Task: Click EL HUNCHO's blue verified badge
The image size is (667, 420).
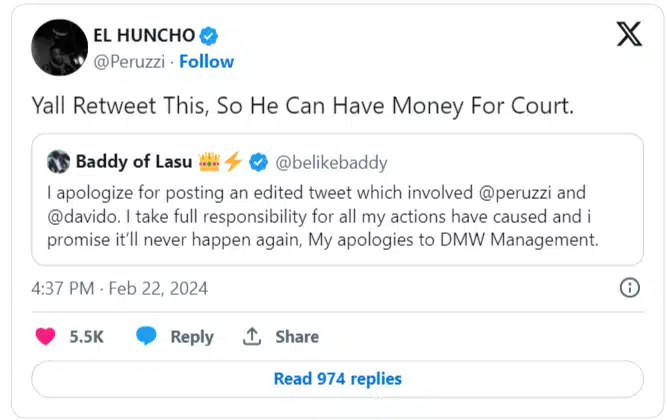Action: tap(209, 36)
